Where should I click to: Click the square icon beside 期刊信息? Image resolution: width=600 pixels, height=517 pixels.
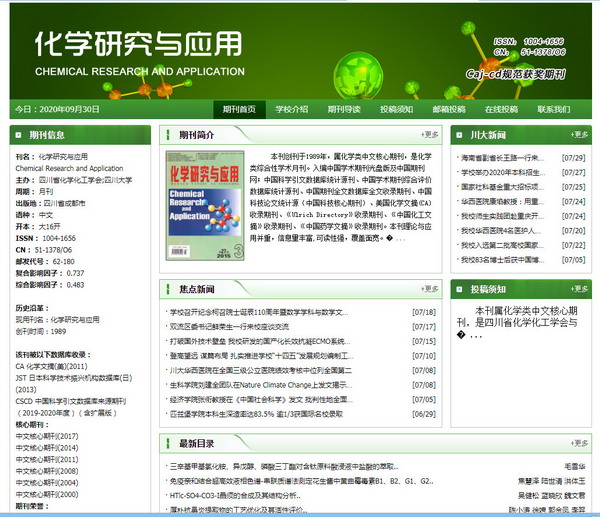click(18, 135)
